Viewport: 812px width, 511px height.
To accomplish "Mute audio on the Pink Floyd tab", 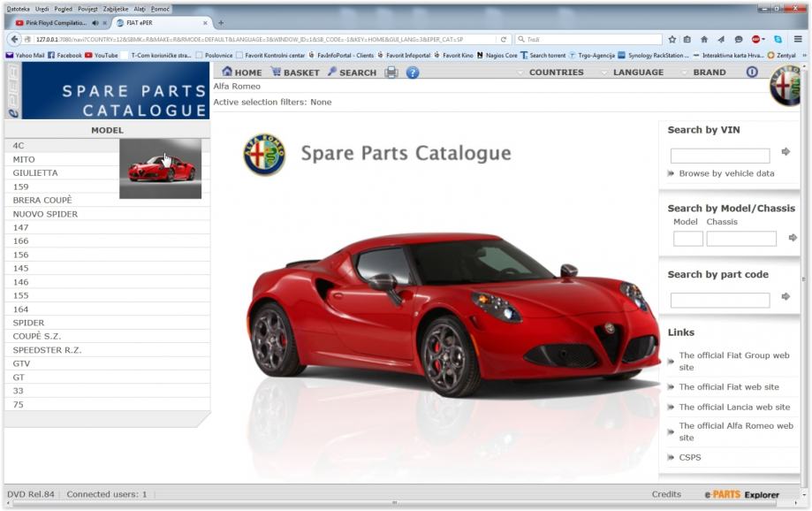I will (95, 23).
